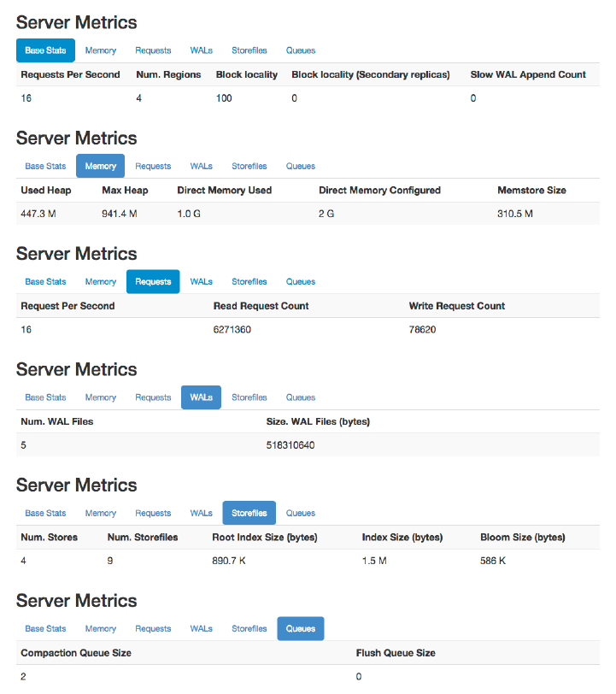
Task: Click the Flush Queue Size header
Action: (396, 653)
